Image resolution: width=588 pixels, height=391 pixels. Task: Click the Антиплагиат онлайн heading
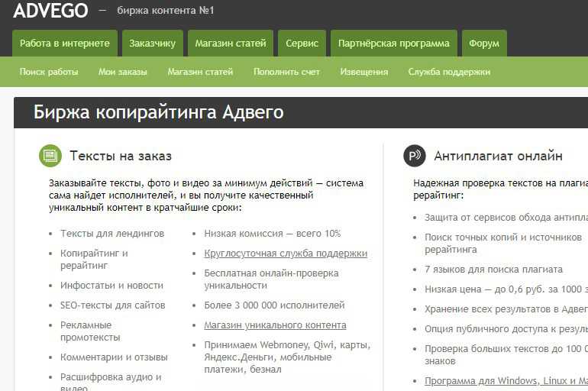pos(499,156)
